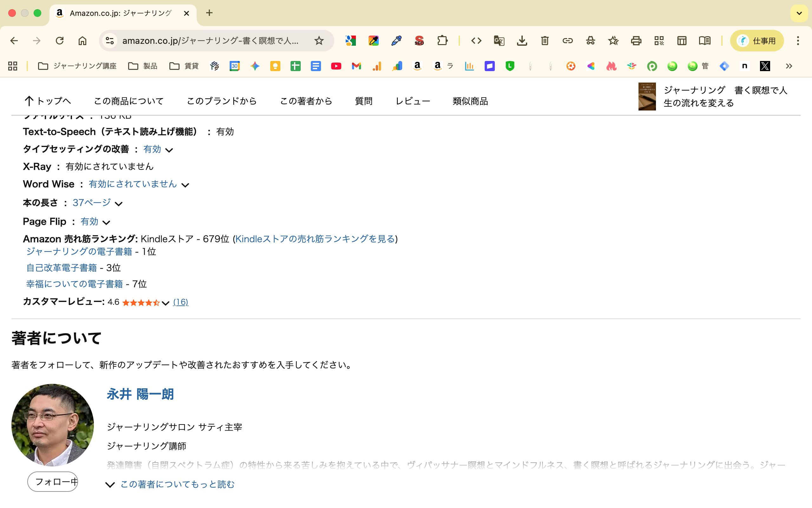812x508 pixels.
Task: Open the extensions puzzle piece menu
Action: (x=442, y=41)
